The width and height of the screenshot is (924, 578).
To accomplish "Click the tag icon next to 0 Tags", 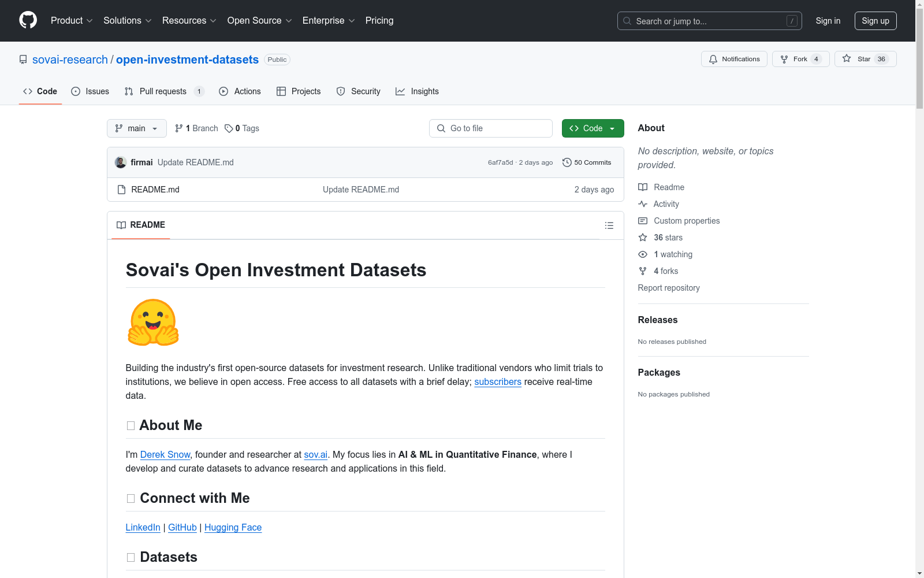I will point(229,128).
